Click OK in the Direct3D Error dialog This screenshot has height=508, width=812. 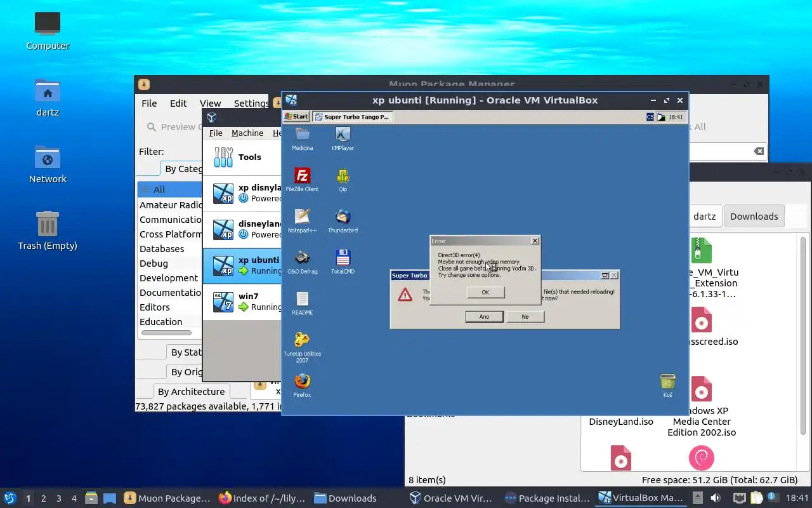(485, 292)
